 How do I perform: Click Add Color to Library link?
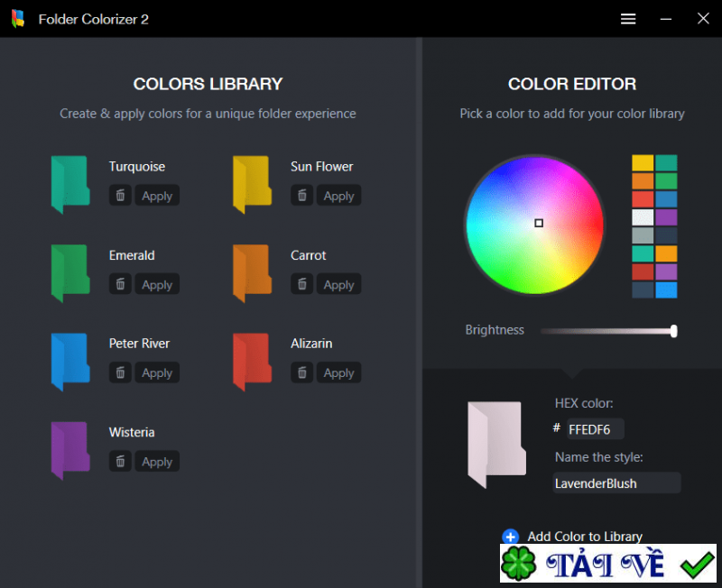(585, 537)
